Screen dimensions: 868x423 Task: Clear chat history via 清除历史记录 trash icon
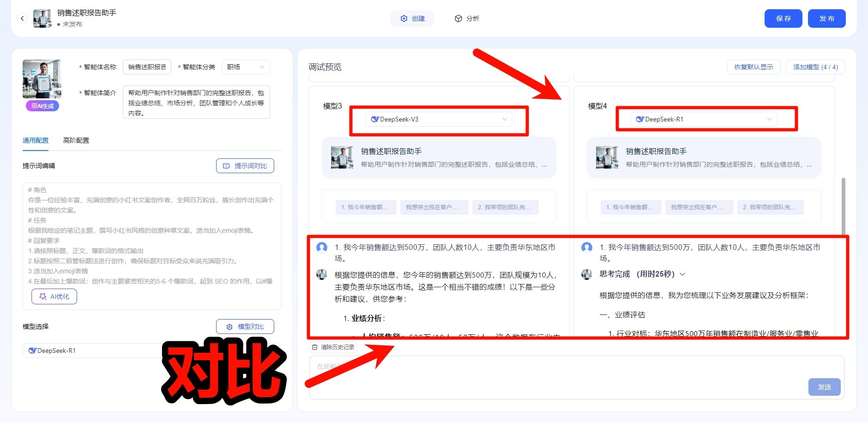[x=315, y=347]
